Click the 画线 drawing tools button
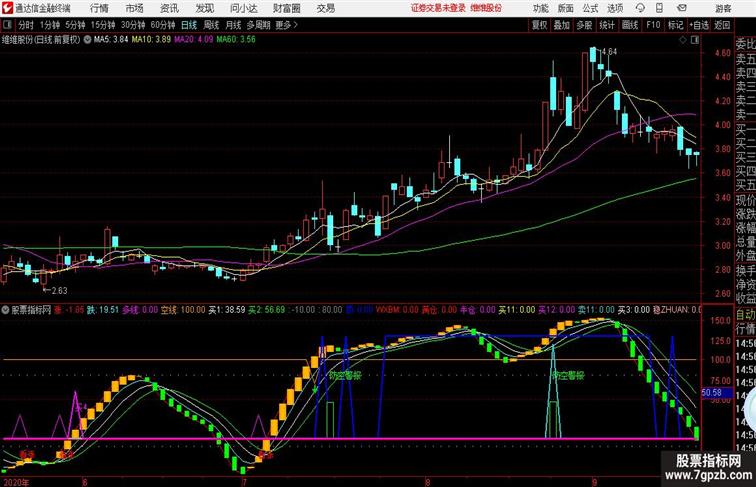Screen dimensions: 756x487 [630, 25]
